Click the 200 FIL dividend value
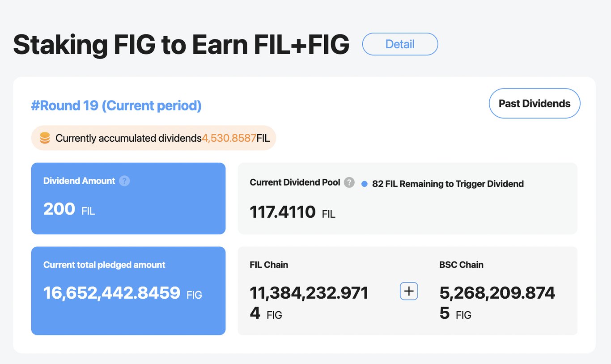611x364 pixels. 59,209
